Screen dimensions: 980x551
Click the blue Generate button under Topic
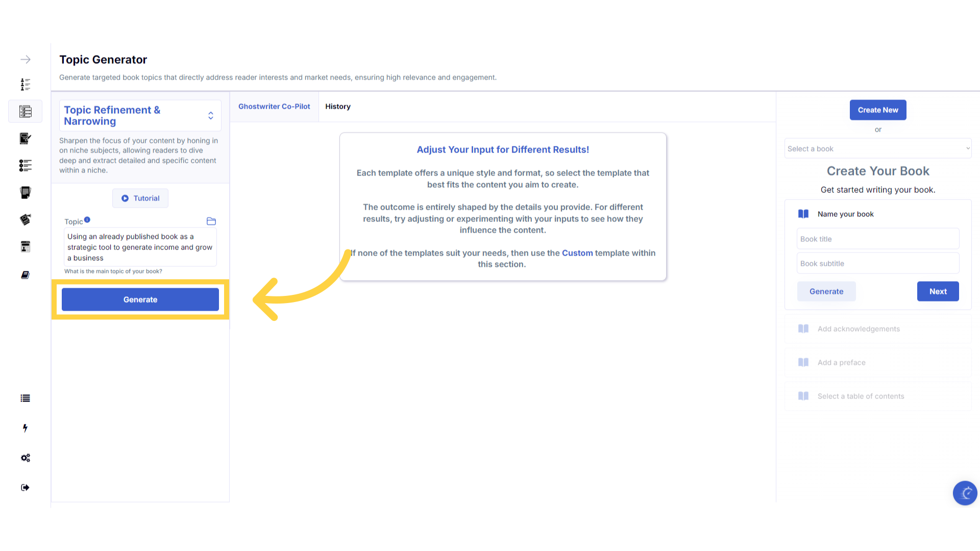[x=140, y=299]
